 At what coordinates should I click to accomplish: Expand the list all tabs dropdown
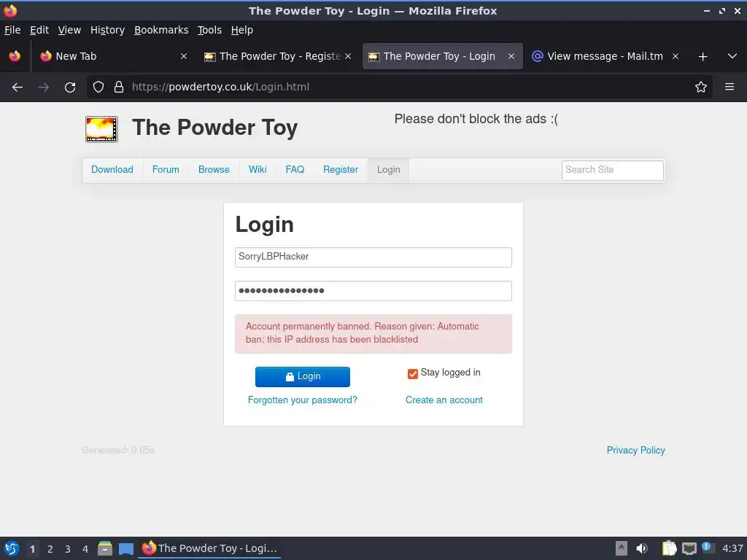click(x=732, y=56)
